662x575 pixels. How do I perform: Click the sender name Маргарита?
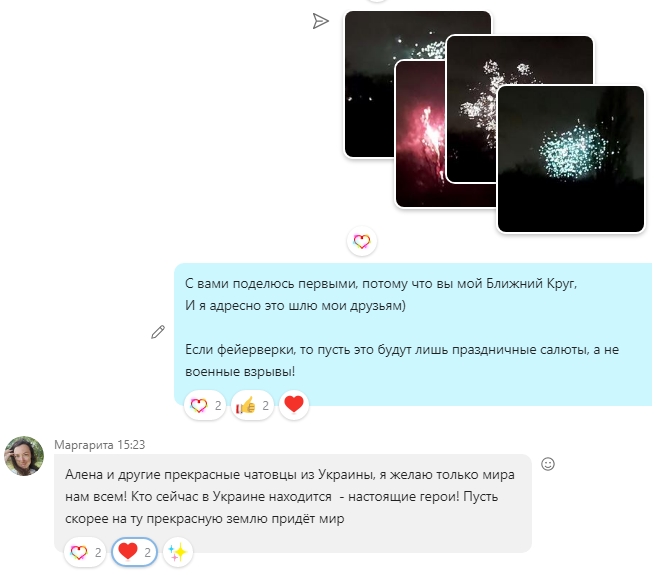[x=84, y=445]
